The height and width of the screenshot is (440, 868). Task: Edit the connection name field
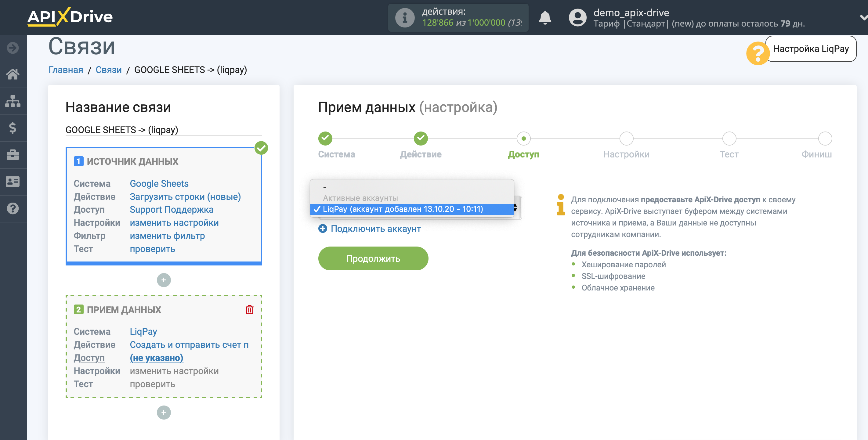[163, 130]
